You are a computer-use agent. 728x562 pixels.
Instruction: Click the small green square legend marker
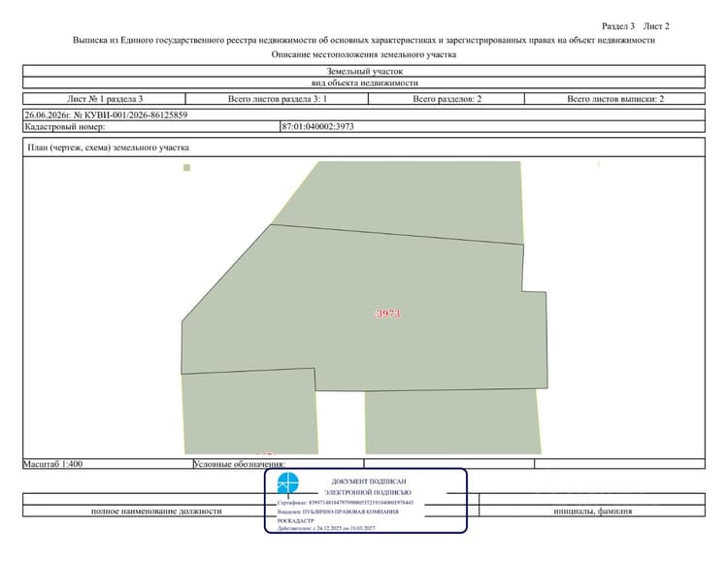(x=187, y=168)
